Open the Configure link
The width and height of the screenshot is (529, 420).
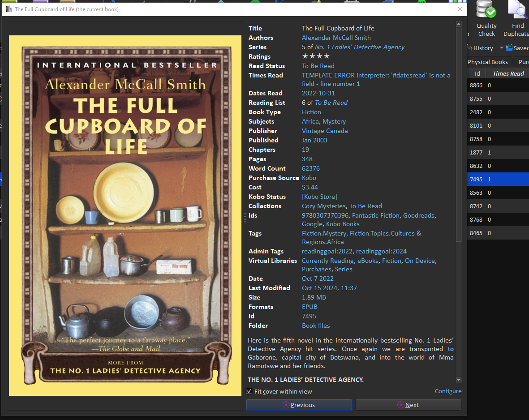point(448,391)
